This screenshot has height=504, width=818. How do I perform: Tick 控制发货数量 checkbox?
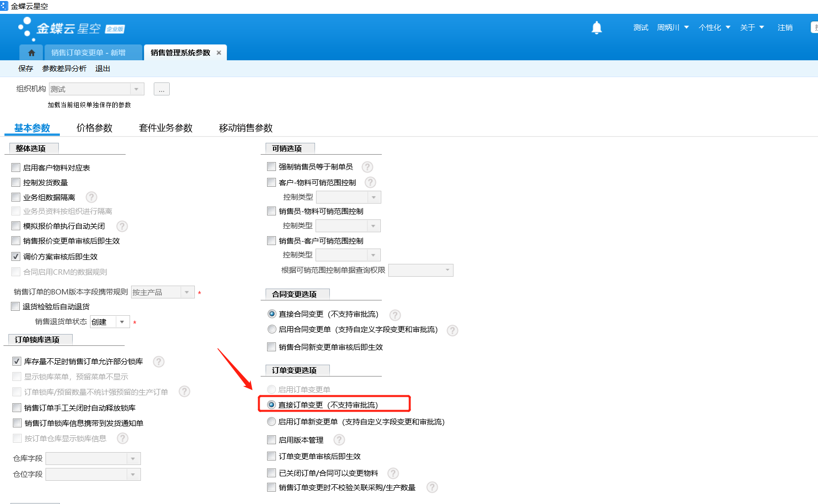coord(16,182)
